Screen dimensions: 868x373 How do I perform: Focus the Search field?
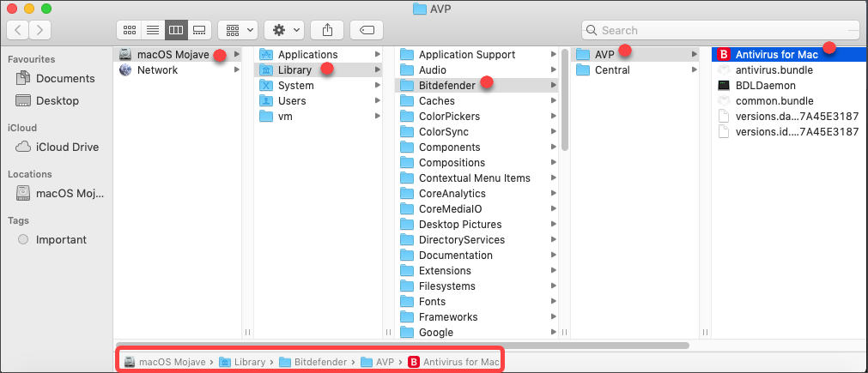(721, 30)
